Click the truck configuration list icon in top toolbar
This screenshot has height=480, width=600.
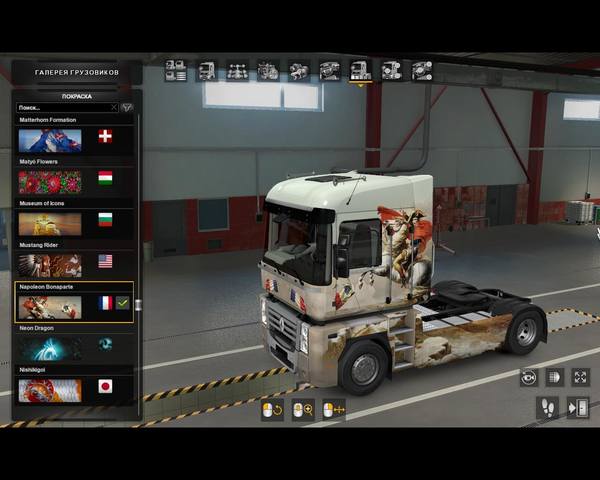[176, 70]
